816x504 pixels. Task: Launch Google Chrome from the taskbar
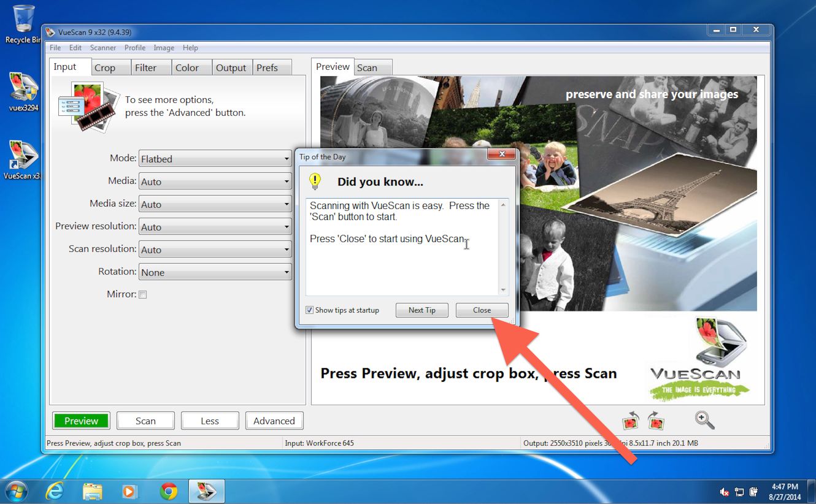pos(168,491)
